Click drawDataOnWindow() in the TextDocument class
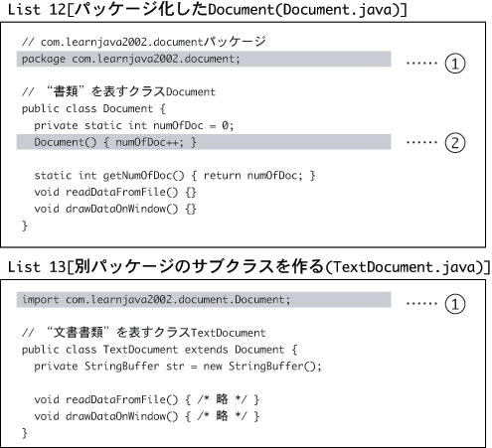 click(x=146, y=416)
